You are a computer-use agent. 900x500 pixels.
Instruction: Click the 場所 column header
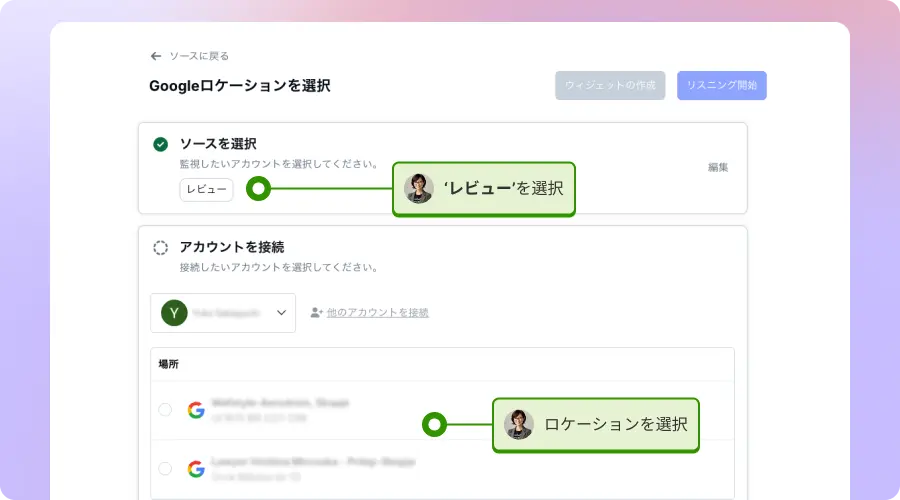168,365
